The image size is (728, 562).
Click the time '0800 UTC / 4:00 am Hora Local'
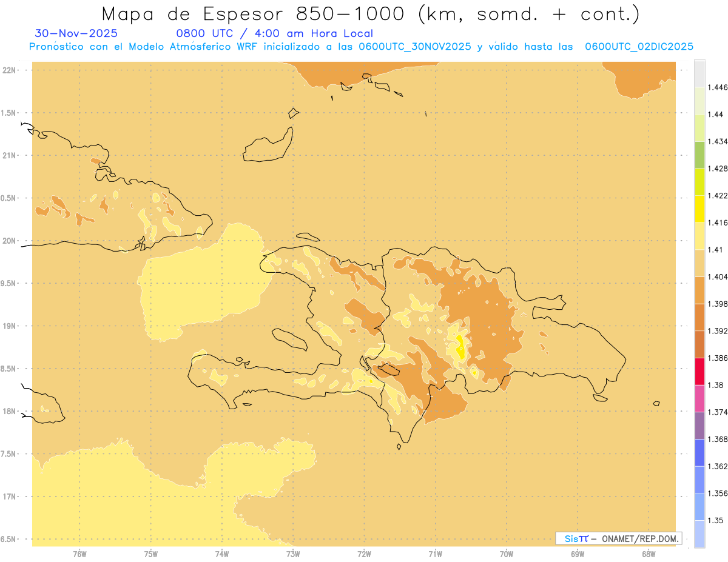pos(275,34)
